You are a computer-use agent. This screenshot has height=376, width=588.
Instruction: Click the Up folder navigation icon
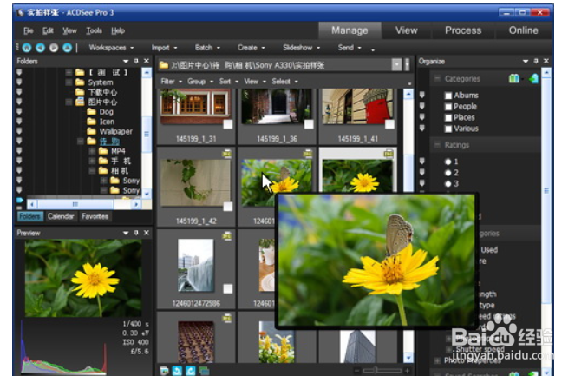click(x=67, y=48)
